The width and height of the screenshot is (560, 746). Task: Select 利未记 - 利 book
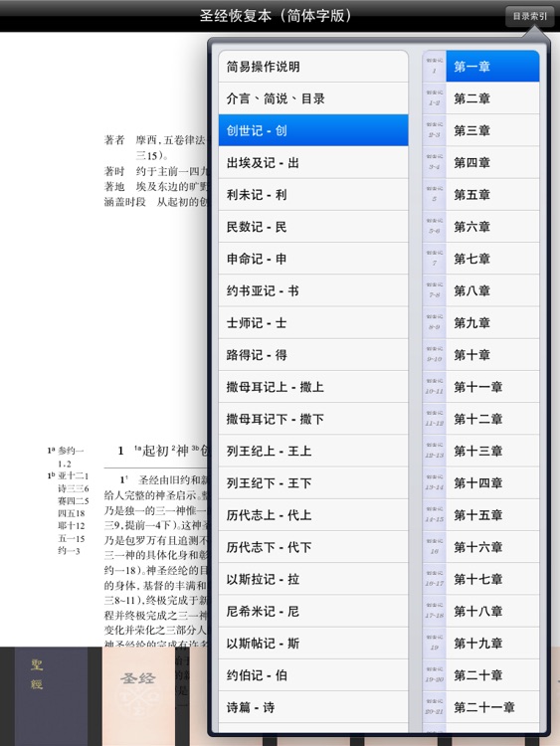[313, 195]
